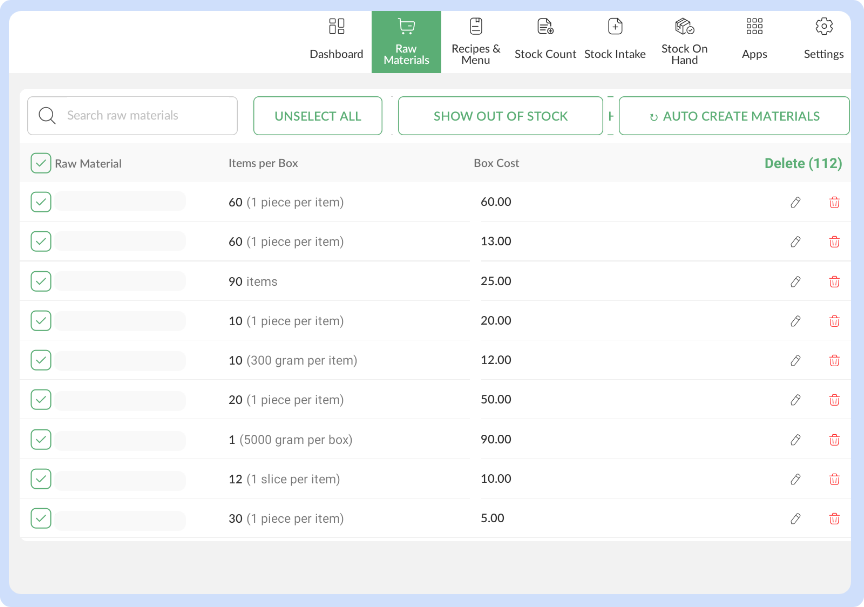Click the UNSELECT ALL button
The image size is (864, 607).
point(317,116)
